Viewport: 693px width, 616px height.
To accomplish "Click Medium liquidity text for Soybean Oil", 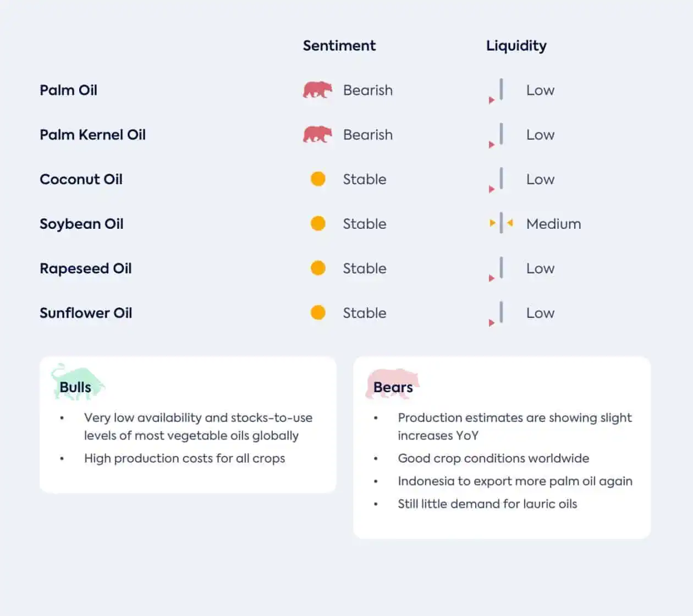I will pos(554,224).
